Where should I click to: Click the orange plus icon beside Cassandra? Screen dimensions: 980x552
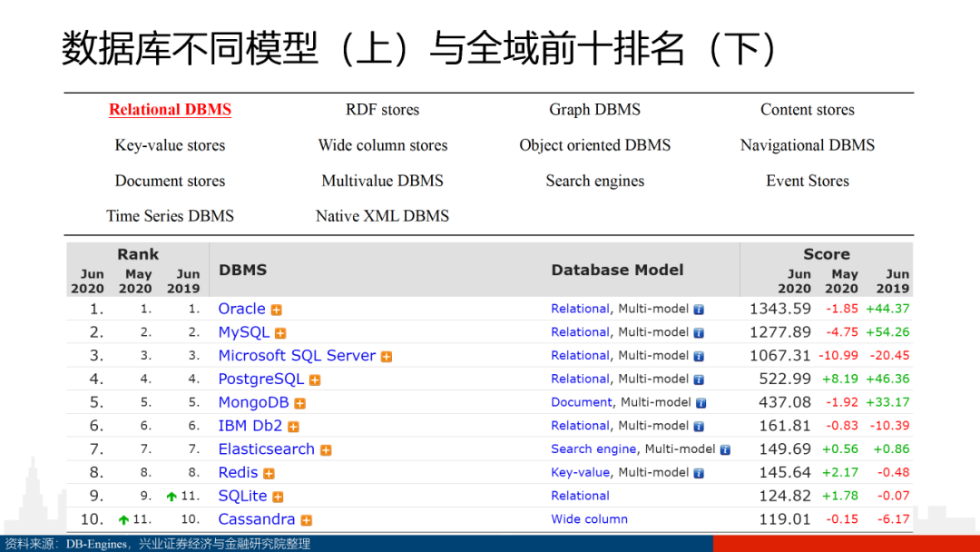(307, 520)
